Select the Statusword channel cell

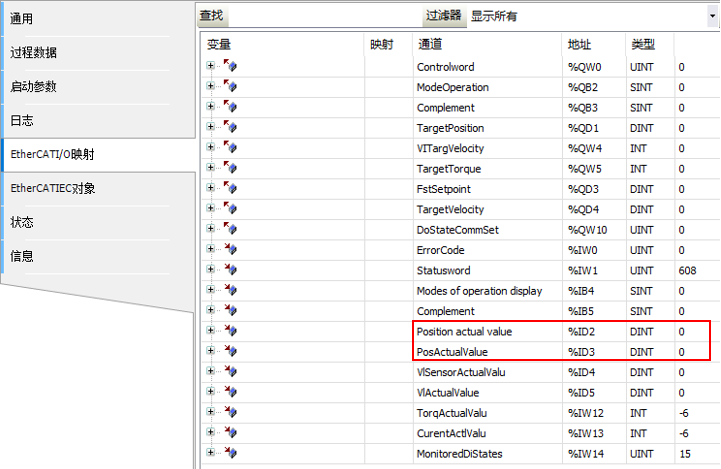click(487, 270)
